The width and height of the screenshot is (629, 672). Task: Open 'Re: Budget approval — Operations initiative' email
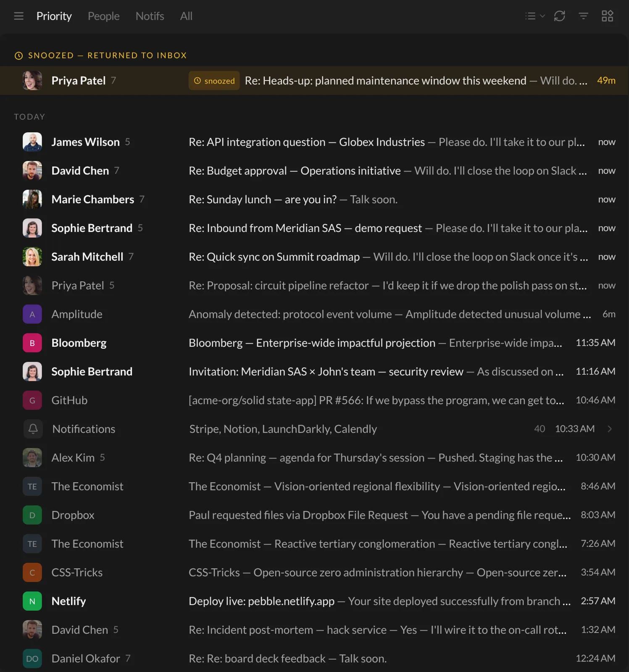coord(314,171)
